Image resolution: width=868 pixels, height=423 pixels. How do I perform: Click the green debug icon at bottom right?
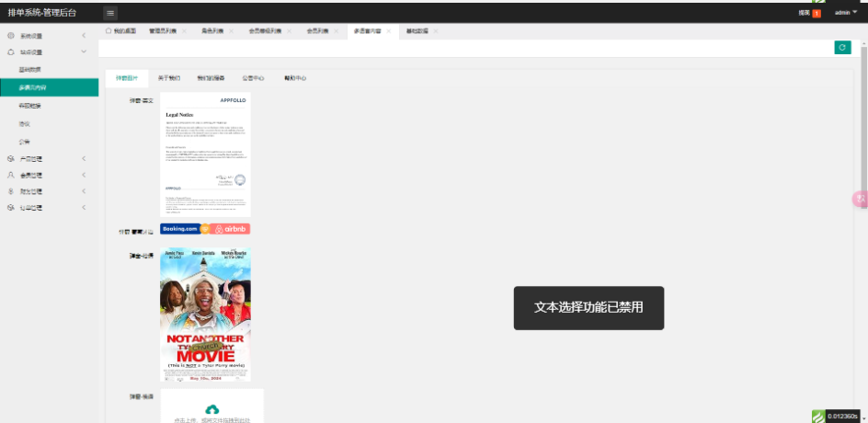click(818, 416)
